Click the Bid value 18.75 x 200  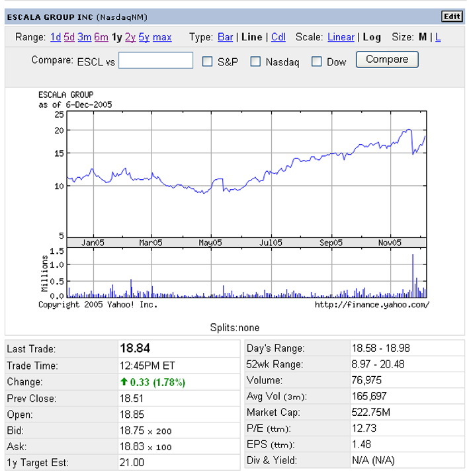click(x=146, y=430)
